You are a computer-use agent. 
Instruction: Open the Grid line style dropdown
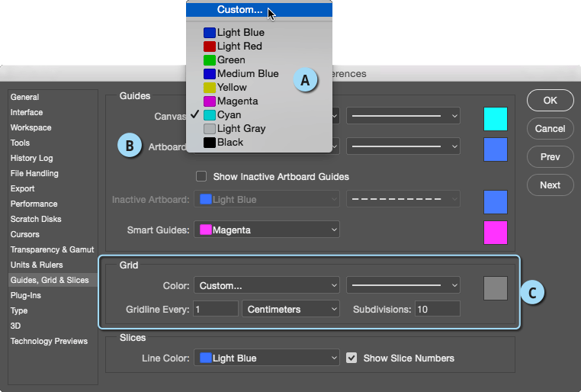coord(403,285)
